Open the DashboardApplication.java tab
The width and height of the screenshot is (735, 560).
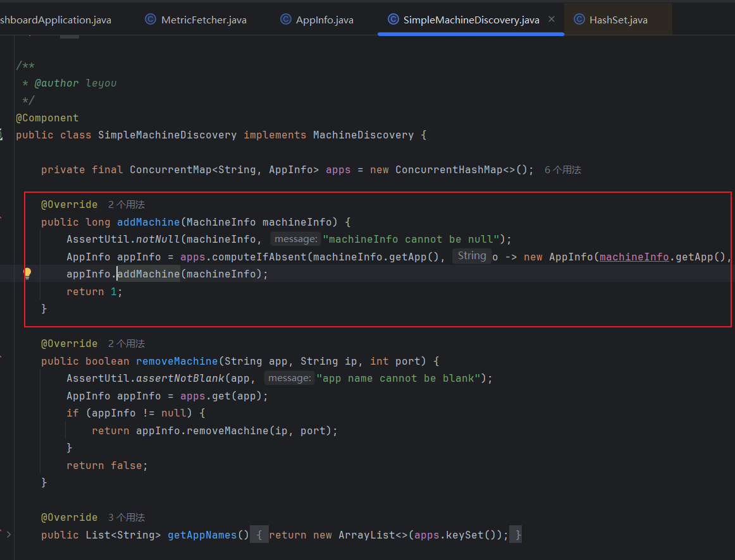(x=56, y=20)
